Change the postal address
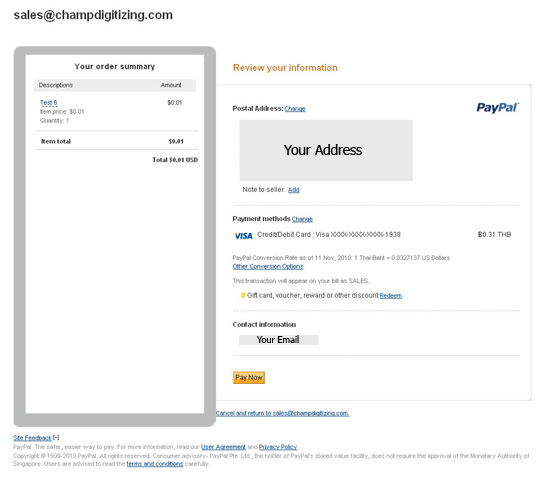Image resolution: width=550 pixels, height=480 pixels. [x=295, y=109]
